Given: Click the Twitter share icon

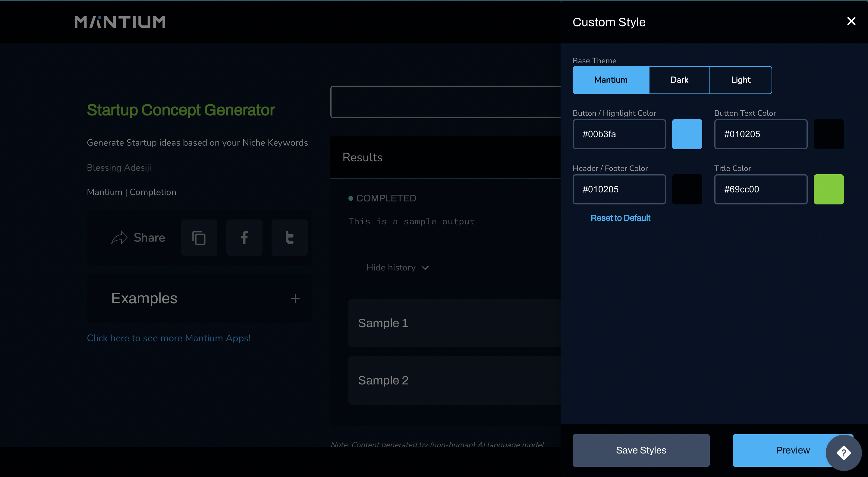Looking at the screenshot, I should pos(289,238).
